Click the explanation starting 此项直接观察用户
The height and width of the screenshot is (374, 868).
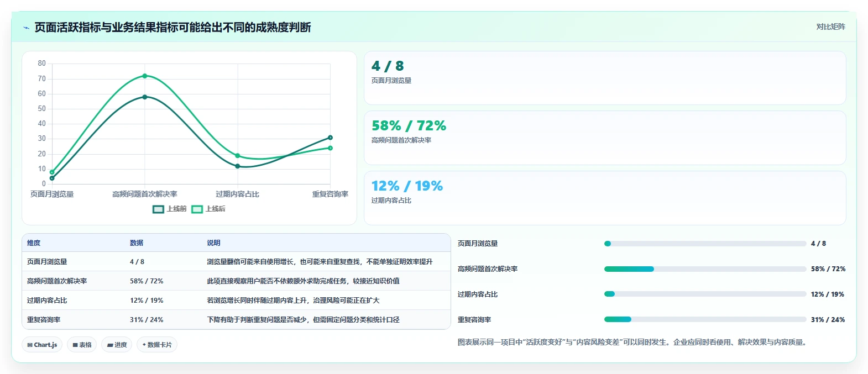(x=303, y=281)
